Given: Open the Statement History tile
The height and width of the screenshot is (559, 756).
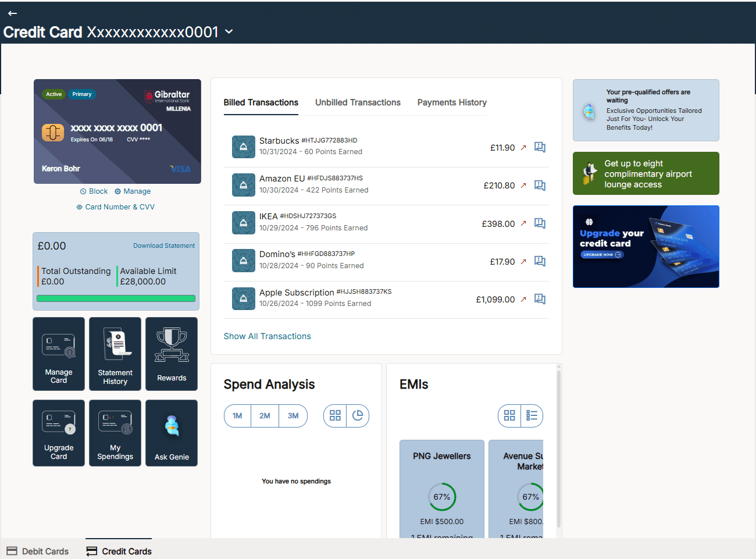Looking at the screenshot, I should point(115,354).
